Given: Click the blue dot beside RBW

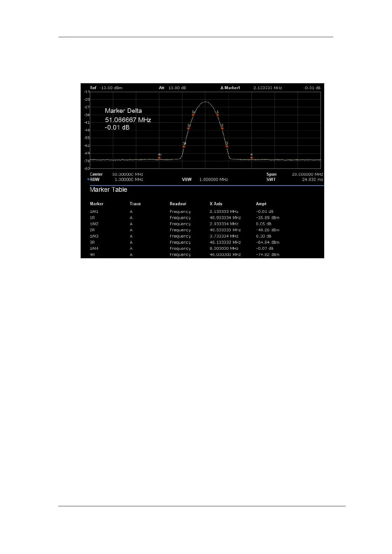Looking at the screenshot, I should point(88,179).
